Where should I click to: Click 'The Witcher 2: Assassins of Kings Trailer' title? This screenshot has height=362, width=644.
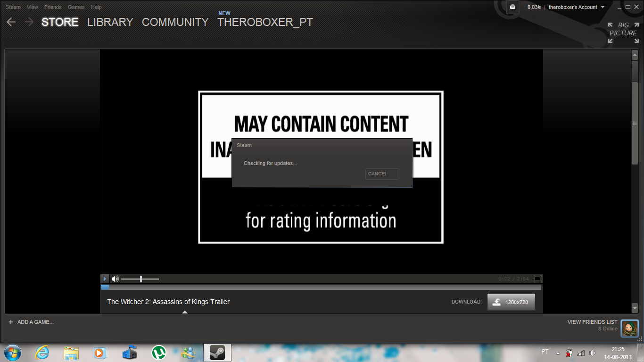168,302
